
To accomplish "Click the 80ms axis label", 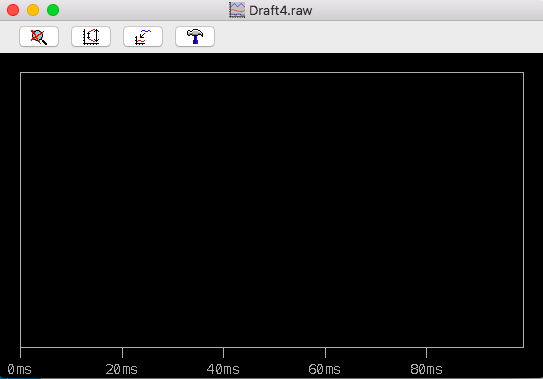I will coord(426,369).
